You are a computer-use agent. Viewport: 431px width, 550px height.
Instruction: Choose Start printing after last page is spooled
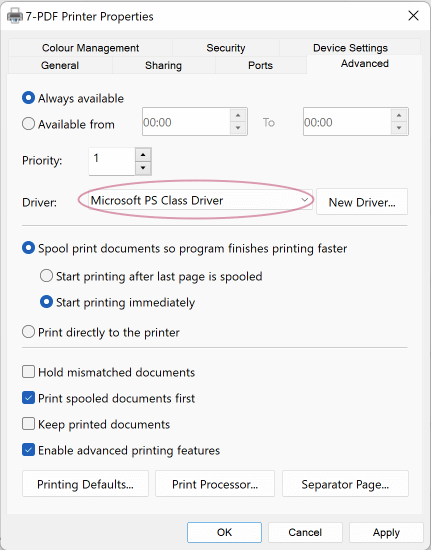tap(46, 276)
